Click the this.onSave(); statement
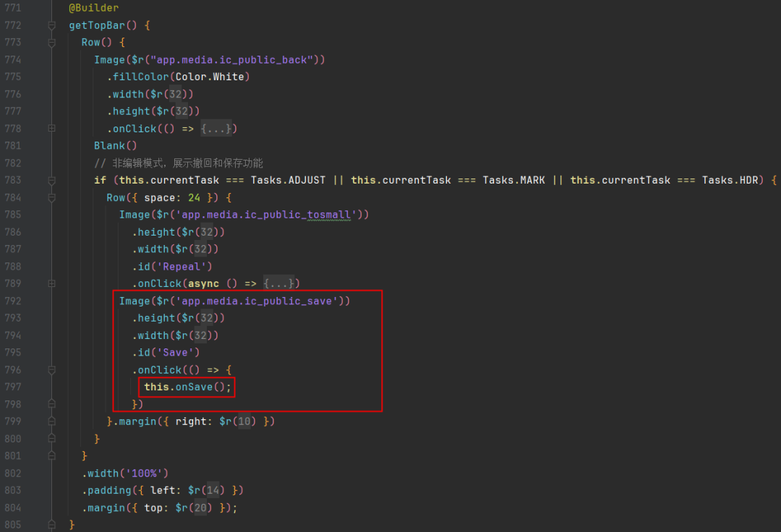The height and width of the screenshot is (532, 781). [187, 387]
